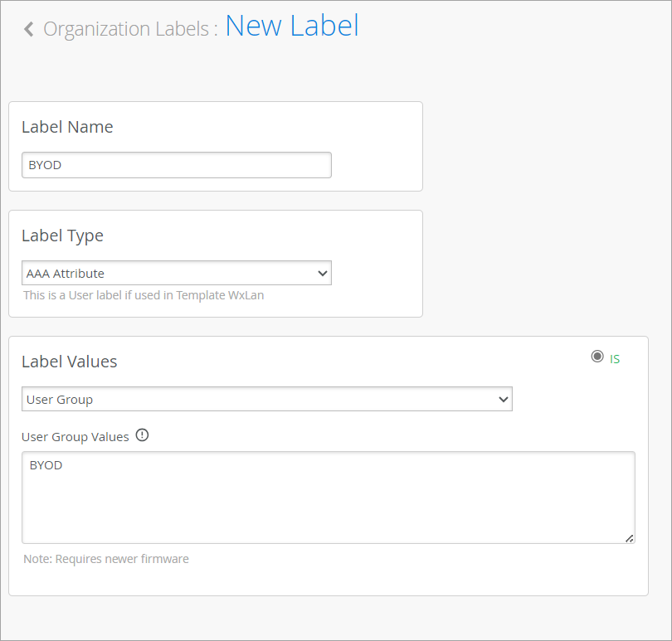Click the BYOD text in User Group Values
This screenshot has width=672, height=641.
point(46,465)
